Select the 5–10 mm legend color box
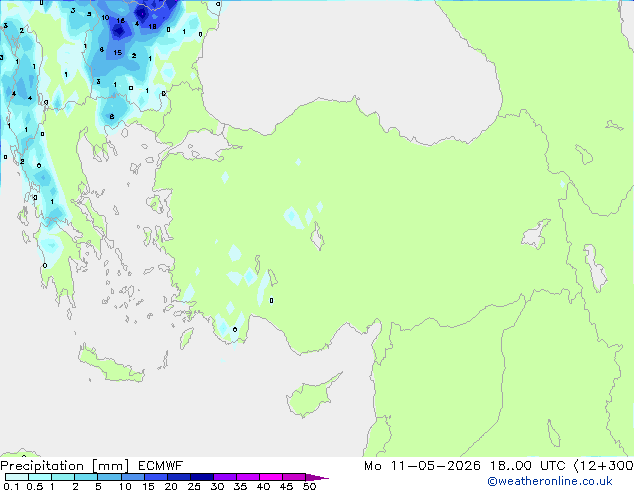 (x=109, y=477)
